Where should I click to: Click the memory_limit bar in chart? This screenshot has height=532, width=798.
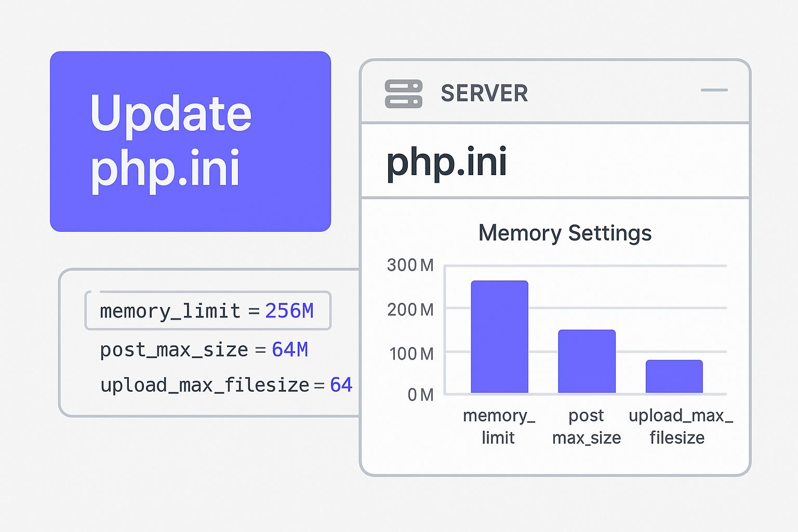coord(499,337)
